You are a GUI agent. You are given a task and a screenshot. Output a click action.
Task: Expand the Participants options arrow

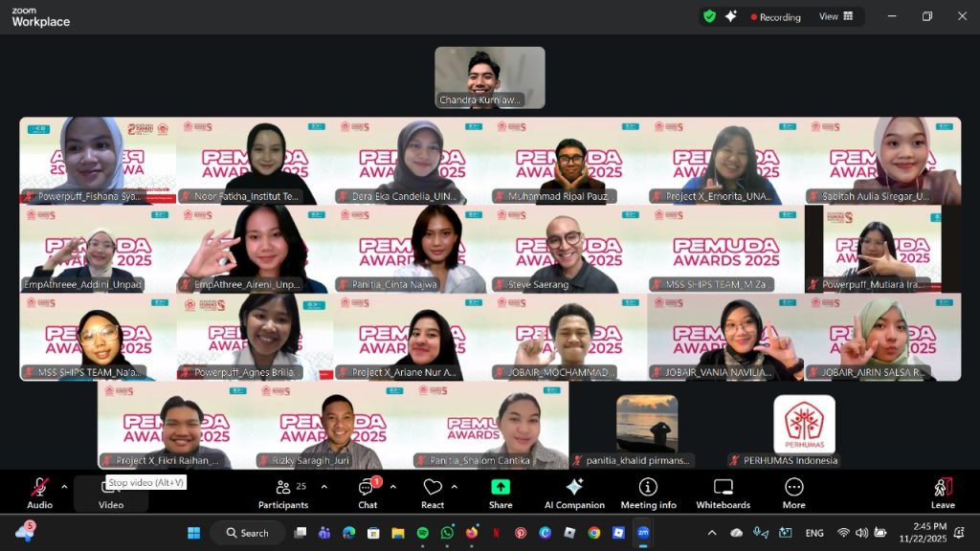[x=323, y=486]
